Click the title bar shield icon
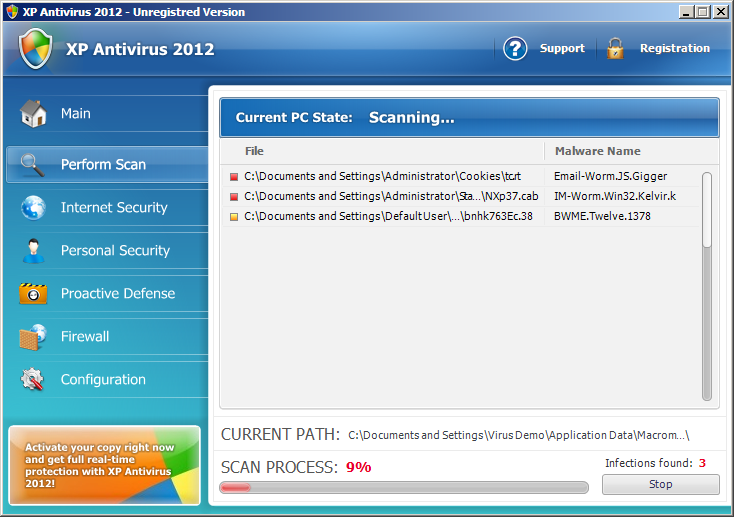The height and width of the screenshot is (517, 734). click(12, 12)
